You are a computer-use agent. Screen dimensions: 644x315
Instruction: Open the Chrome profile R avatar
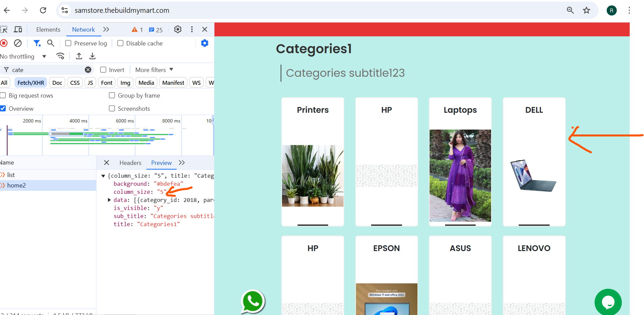click(612, 10)
